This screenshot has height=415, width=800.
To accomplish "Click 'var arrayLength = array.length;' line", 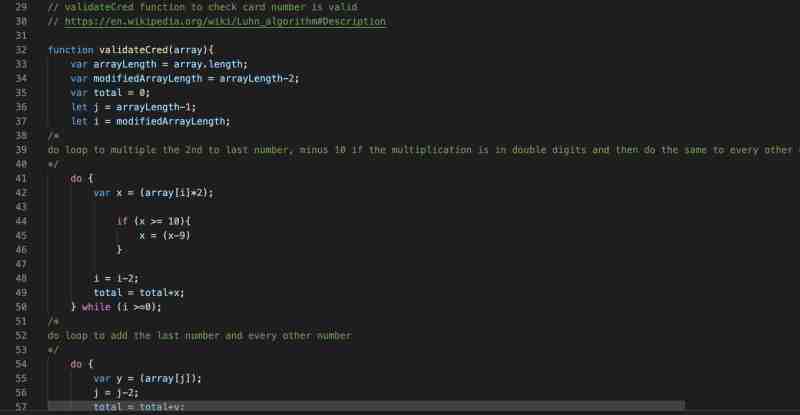I will (x=159, y=64).
